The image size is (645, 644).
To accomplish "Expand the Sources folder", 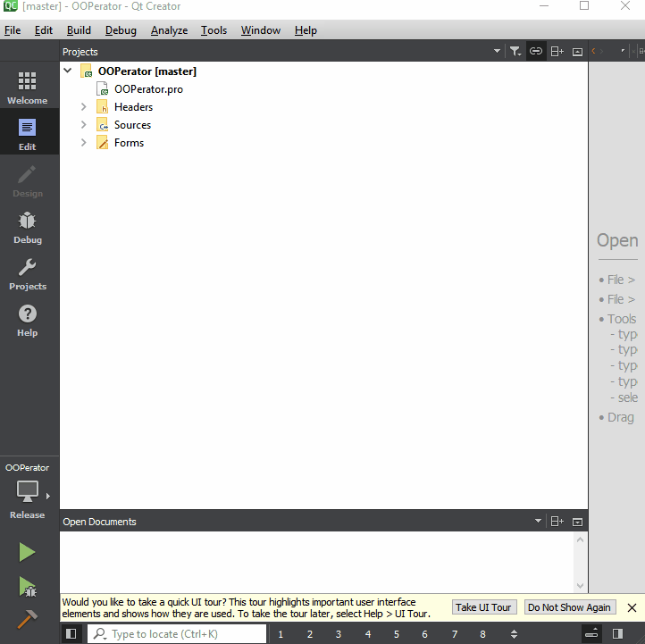I will pos(83,125).
